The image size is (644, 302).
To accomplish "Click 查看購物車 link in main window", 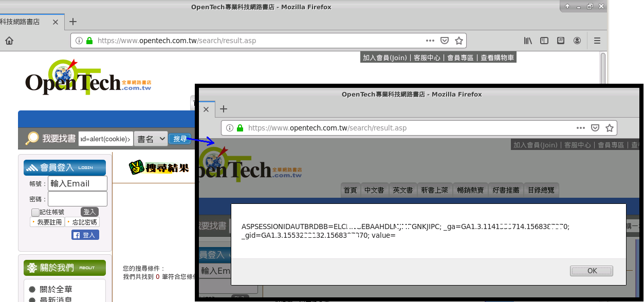I will [497, 58].
